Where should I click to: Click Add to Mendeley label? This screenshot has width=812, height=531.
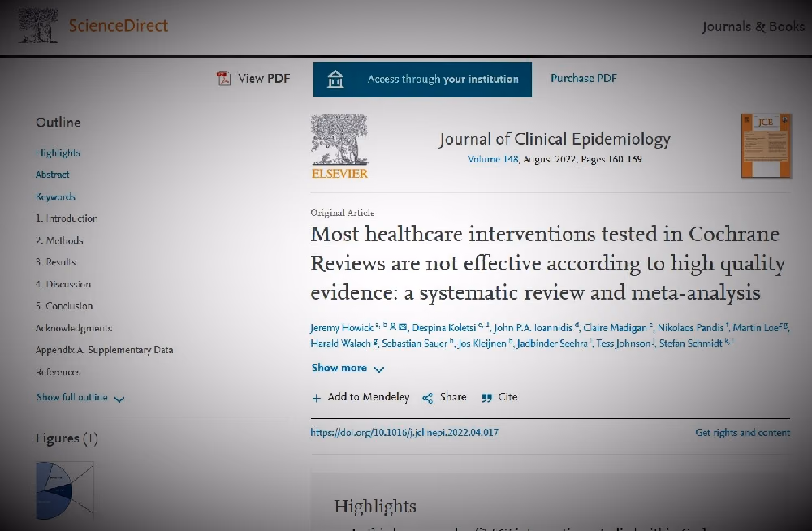tap(368, 397)
